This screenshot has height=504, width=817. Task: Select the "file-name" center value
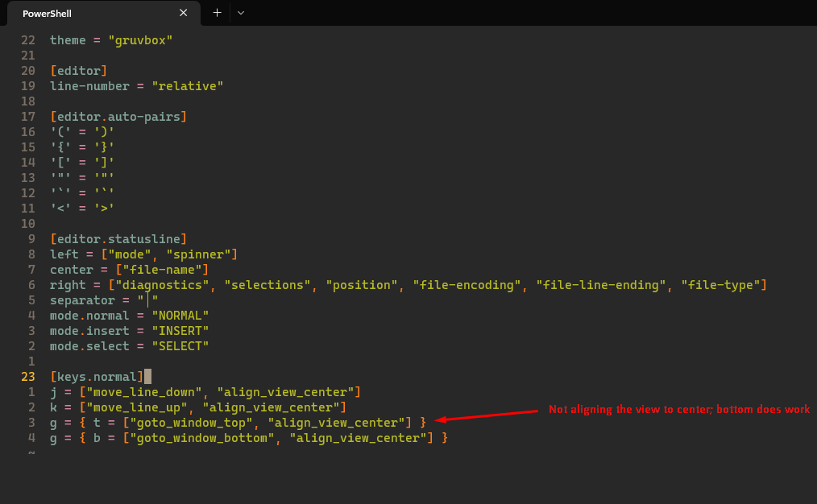[x=161, y=269]
